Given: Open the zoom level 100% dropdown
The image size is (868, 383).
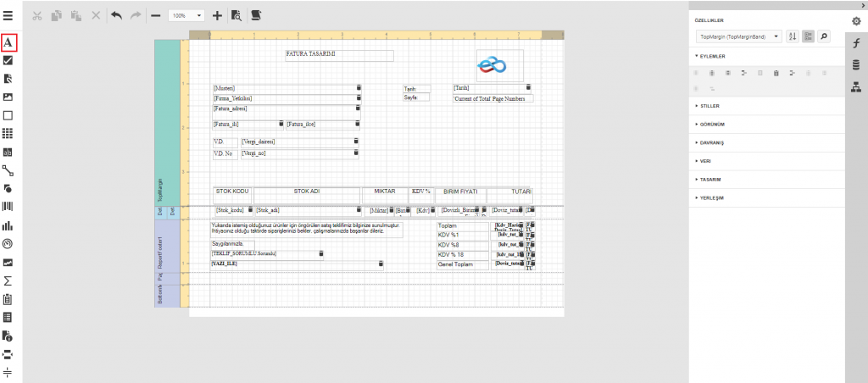Looking at the screenshot, I should [186, 15].
